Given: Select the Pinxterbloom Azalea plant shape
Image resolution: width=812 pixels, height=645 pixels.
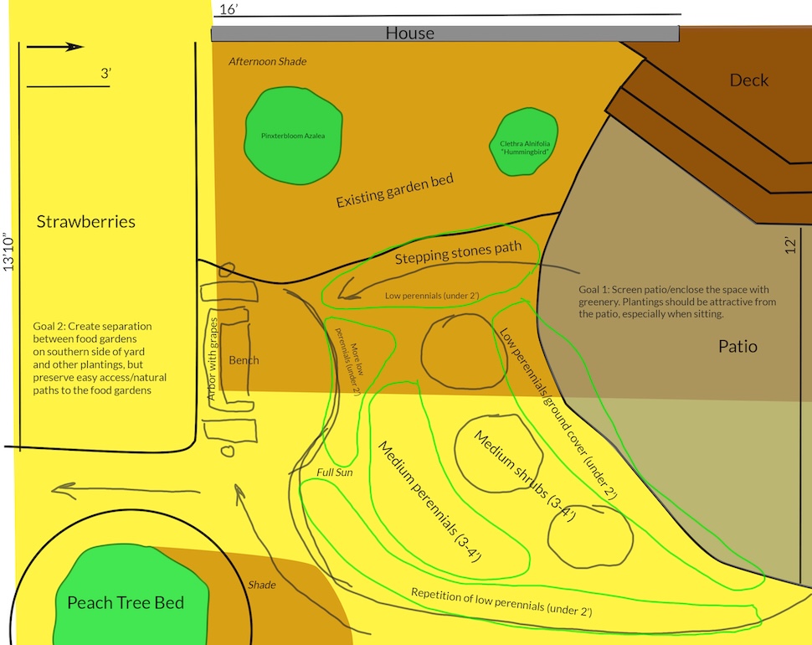Looking at the screenshot, I should coord(293,134).
